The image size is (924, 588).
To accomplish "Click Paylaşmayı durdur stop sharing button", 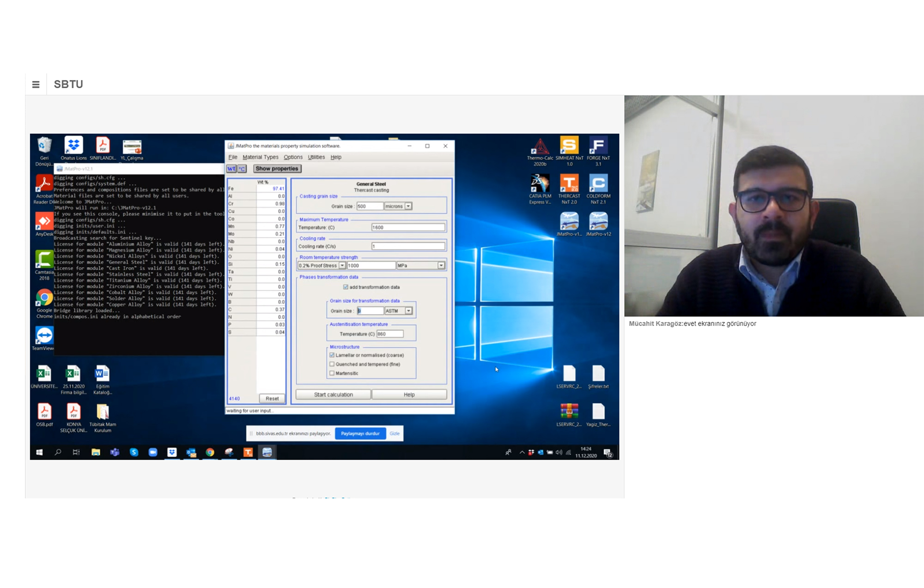I will click(360, 433).
